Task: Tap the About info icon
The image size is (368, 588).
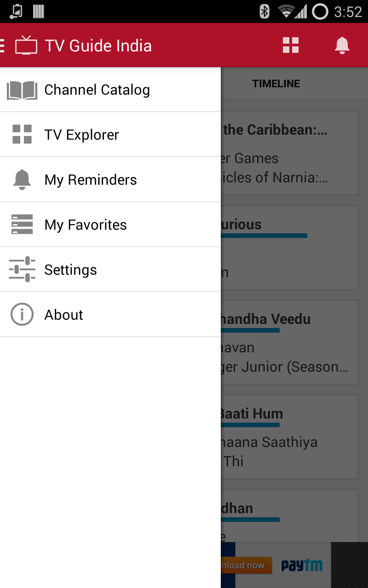Action: [x=22, y=315]
